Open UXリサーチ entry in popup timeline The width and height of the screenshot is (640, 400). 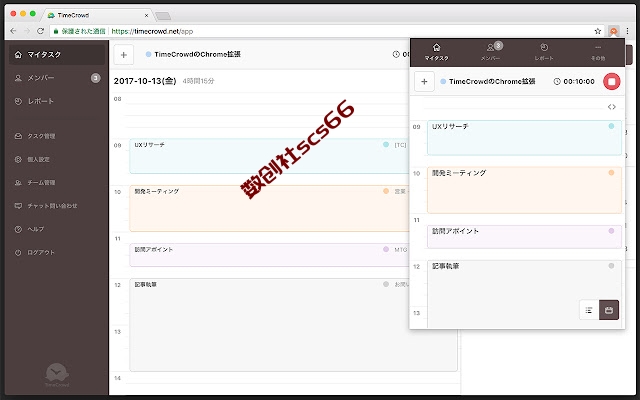point(524,138)
